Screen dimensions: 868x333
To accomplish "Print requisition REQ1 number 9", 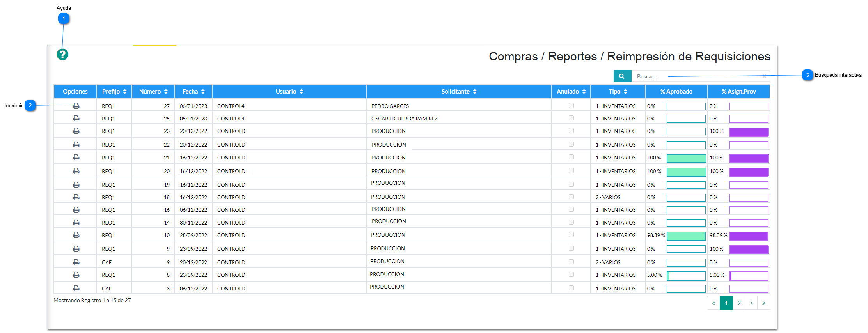I will (x=76, y=249).
